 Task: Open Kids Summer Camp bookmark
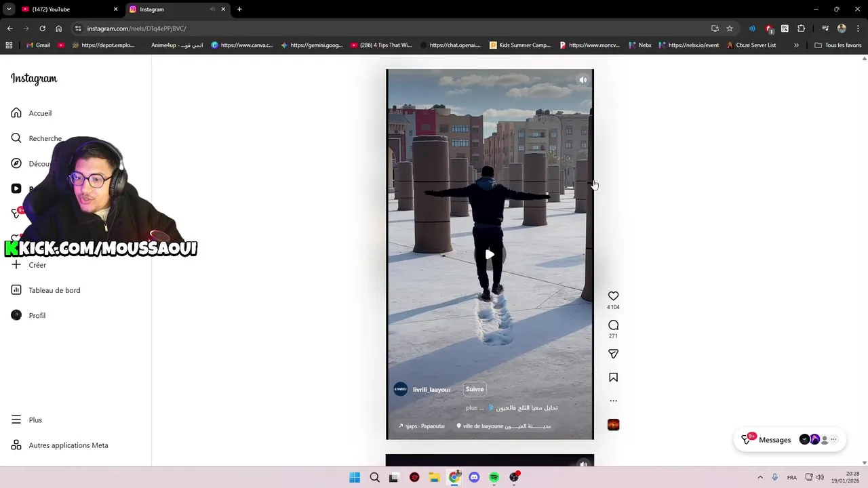tap(519, 45)
